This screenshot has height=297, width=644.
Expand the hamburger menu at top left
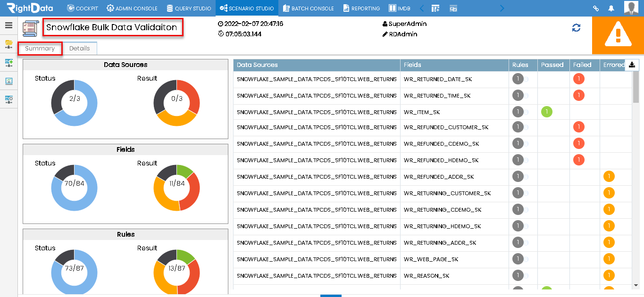point(8,26)
